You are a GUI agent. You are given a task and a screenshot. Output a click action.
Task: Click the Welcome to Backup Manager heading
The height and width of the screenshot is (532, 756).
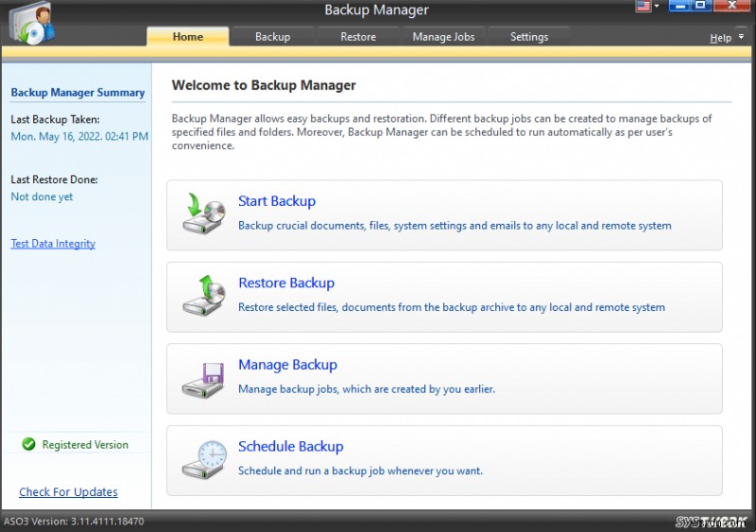tap(264, 85)
